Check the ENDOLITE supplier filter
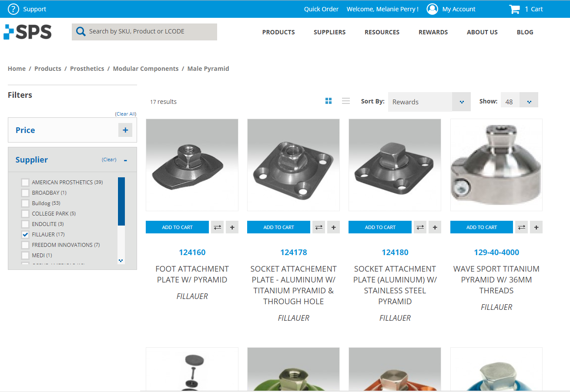Screen dimensions: 570x392 (x=25, y=224)
